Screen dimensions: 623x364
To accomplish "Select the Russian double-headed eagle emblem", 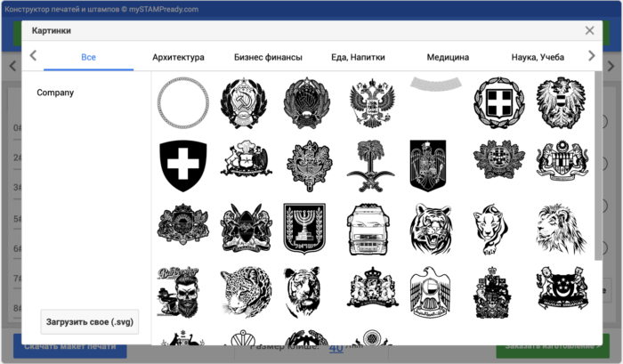I will [372, 103].
